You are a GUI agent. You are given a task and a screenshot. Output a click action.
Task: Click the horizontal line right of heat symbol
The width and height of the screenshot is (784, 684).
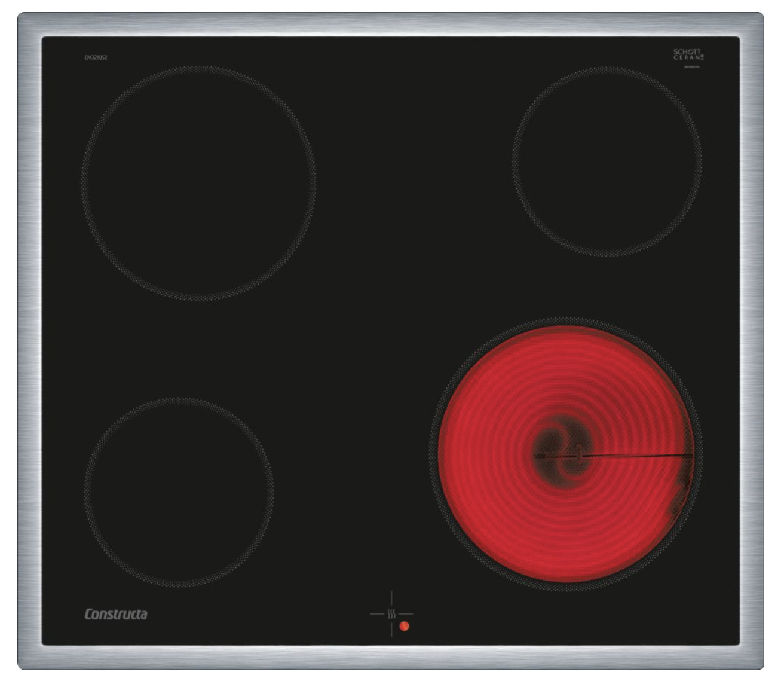coord(406,614)
